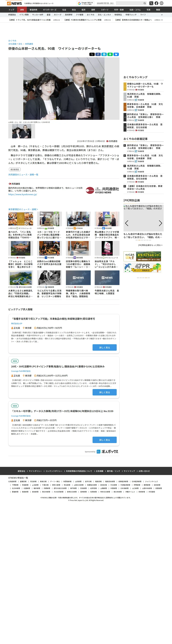
Task: Show previous PR carousel slide
Action: [x=127, y=223]
